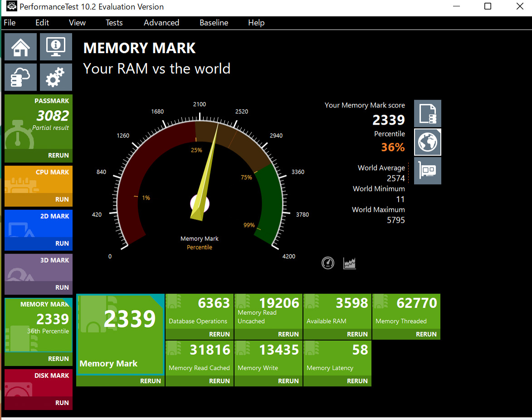Select the CPU Mark tile
This screenshot has width=532, height=420.
coord(39,180)
